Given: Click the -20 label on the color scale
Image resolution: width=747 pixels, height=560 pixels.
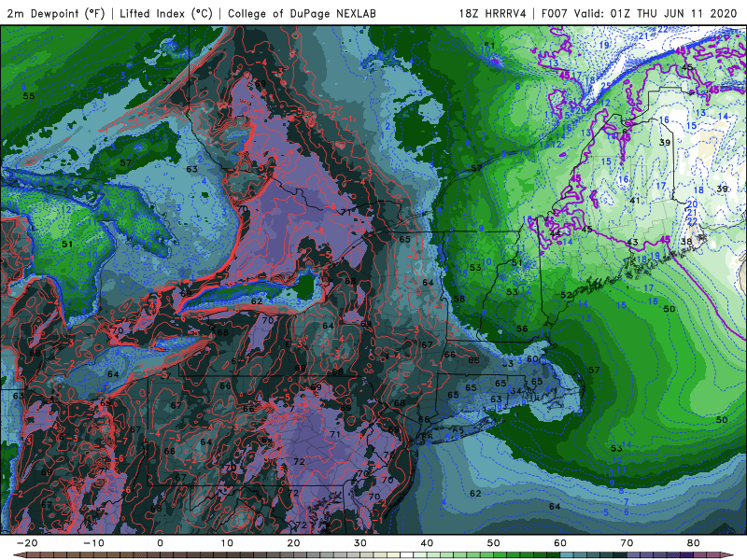Looking at the screenshot, I should 27,543.
